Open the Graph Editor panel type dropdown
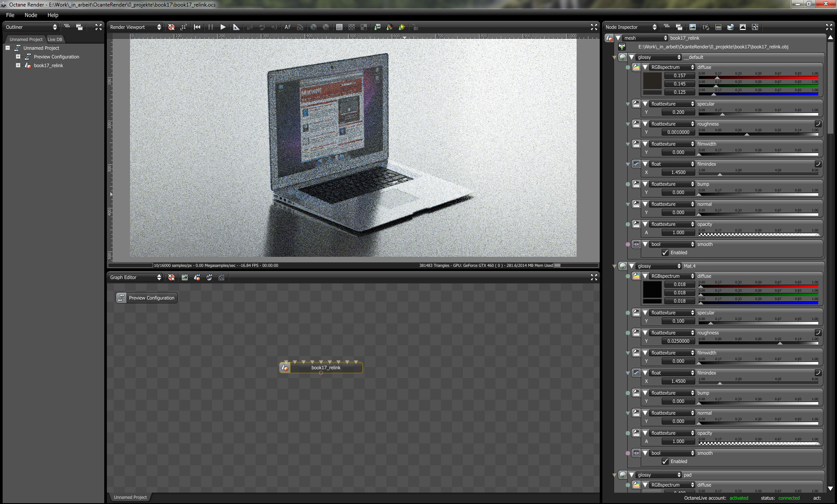This screenshot has width=837, height=504. tap(135, 277)
